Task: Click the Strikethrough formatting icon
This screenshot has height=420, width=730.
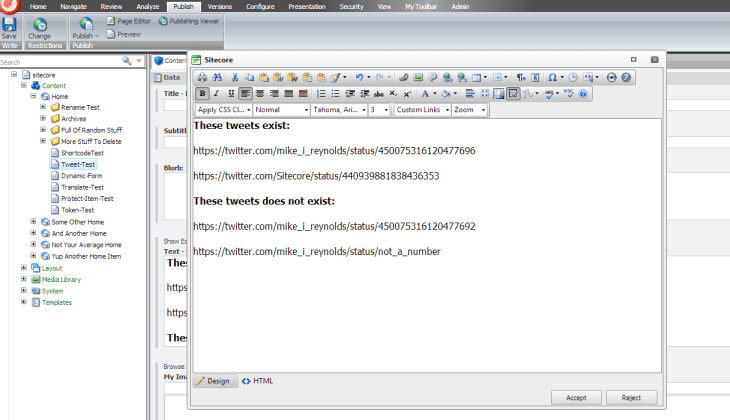Action: click(x=378, y=93)
